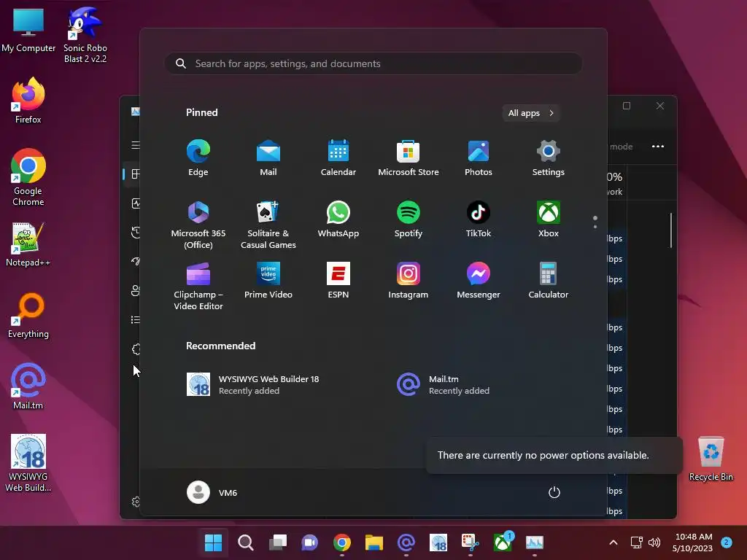
Task: Open the TikTok pinned app
Action: (x=479, y=219)
